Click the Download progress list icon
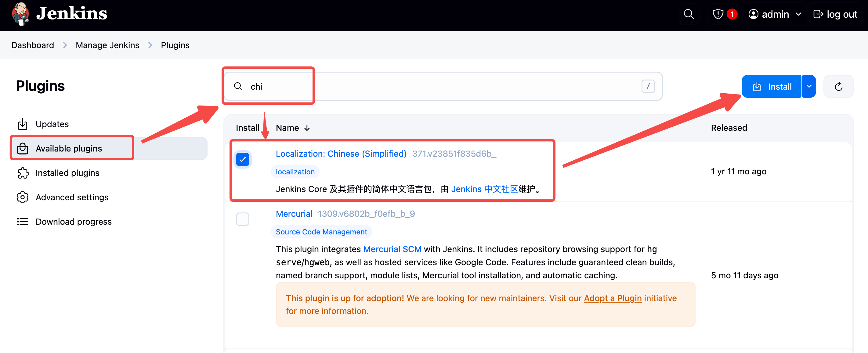868x353 pixels. [x=23, y=222]
